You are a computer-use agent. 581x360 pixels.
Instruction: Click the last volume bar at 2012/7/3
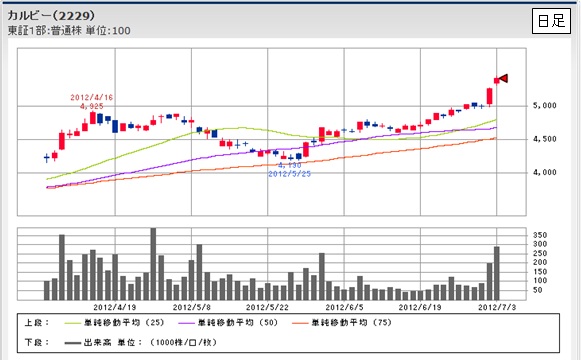(497, 273)
